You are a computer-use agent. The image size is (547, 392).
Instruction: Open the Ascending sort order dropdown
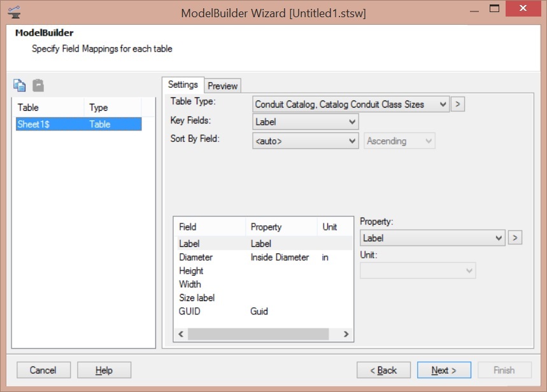click(x=399, y=141)
